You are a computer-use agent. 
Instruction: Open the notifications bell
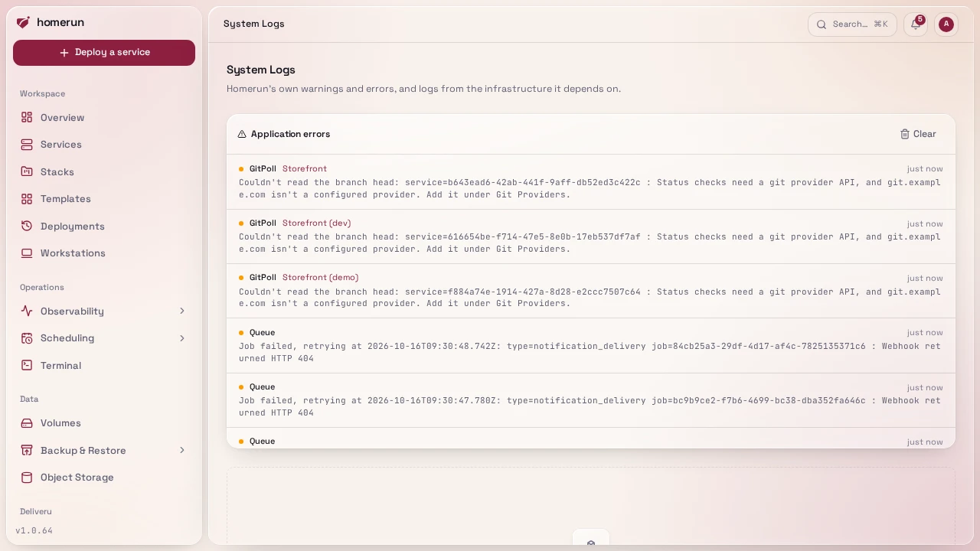click(916, 24)
